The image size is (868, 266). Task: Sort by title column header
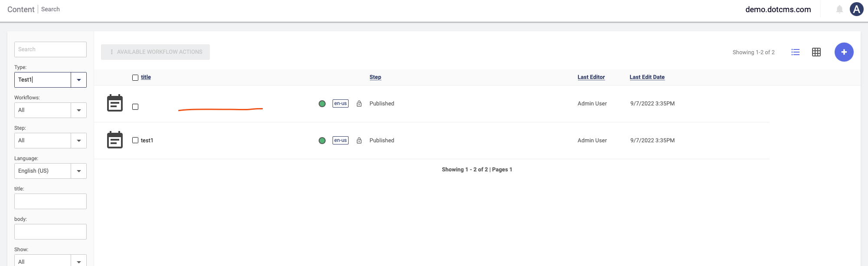pyautogui.click(x=146, y=77)
